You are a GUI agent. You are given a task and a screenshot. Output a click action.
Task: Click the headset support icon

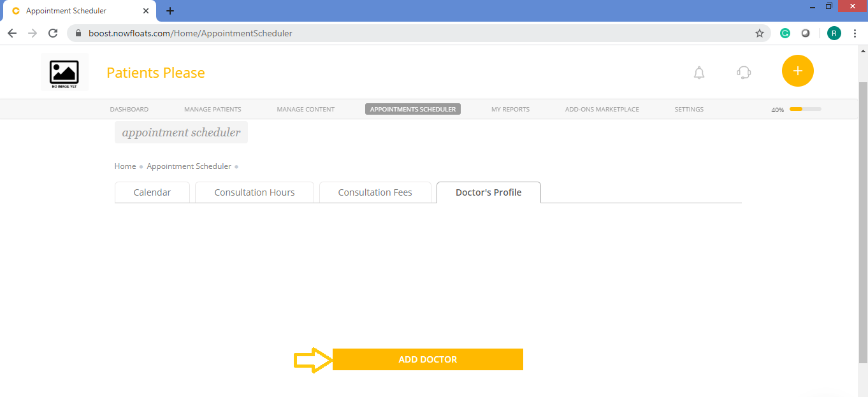pos(743,72)
